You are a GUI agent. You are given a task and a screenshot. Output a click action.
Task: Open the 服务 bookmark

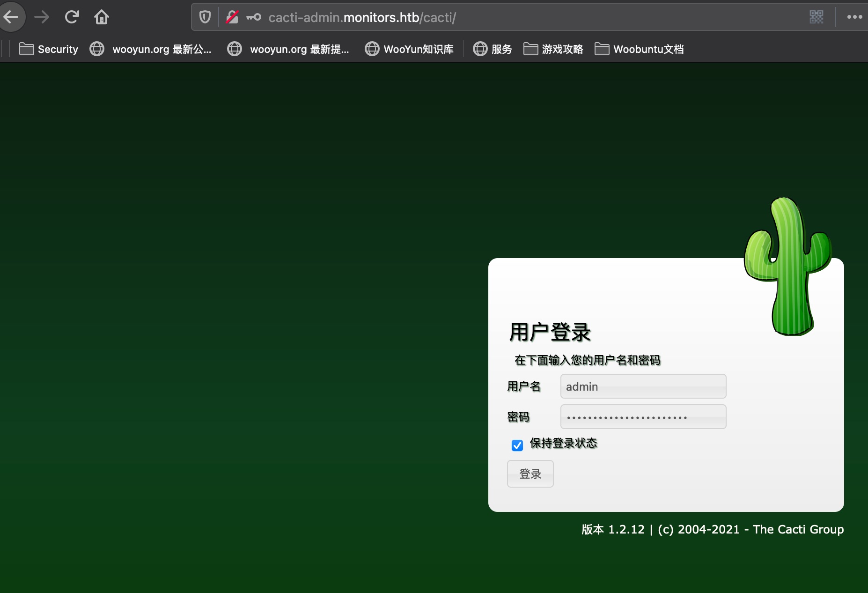(493, 49)
